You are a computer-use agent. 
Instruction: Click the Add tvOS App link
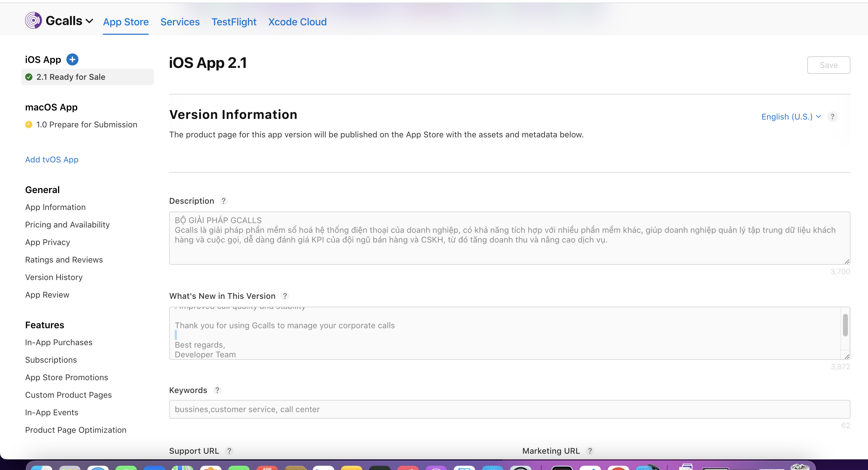(x=52, y=160)
